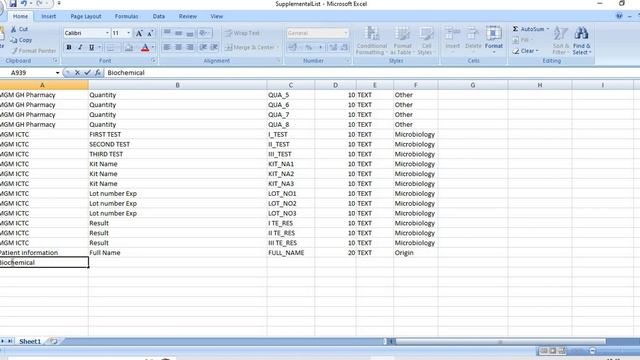
Task: Toggle bold formatting
Action: tap(69, 47)
